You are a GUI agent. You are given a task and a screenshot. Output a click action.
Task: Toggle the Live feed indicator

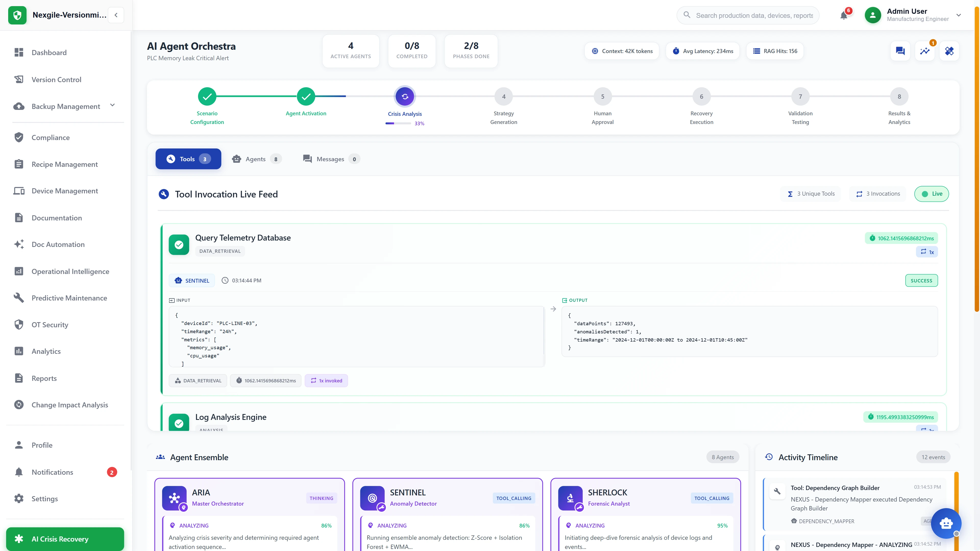coord(931,194)
